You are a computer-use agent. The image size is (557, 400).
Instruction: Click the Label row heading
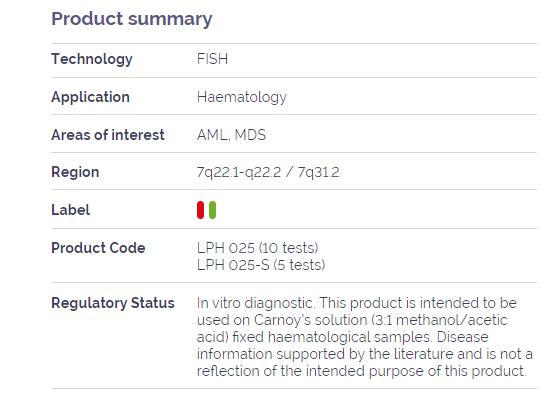click(71, 210)
